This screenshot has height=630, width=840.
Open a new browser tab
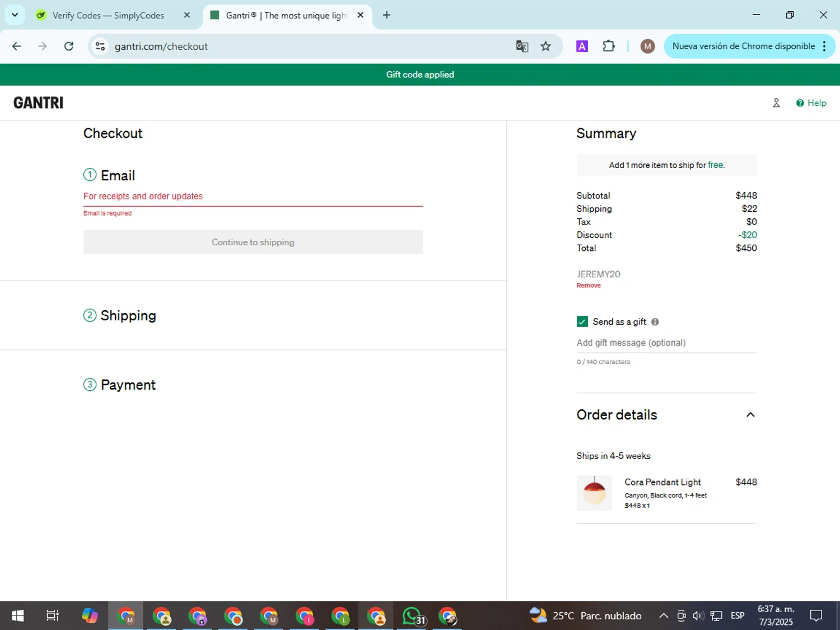pos(386,15)
